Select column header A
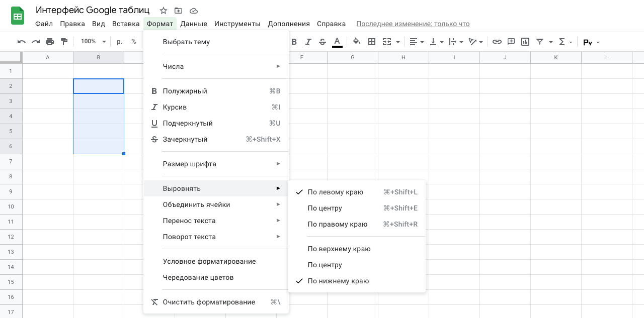 48,57
